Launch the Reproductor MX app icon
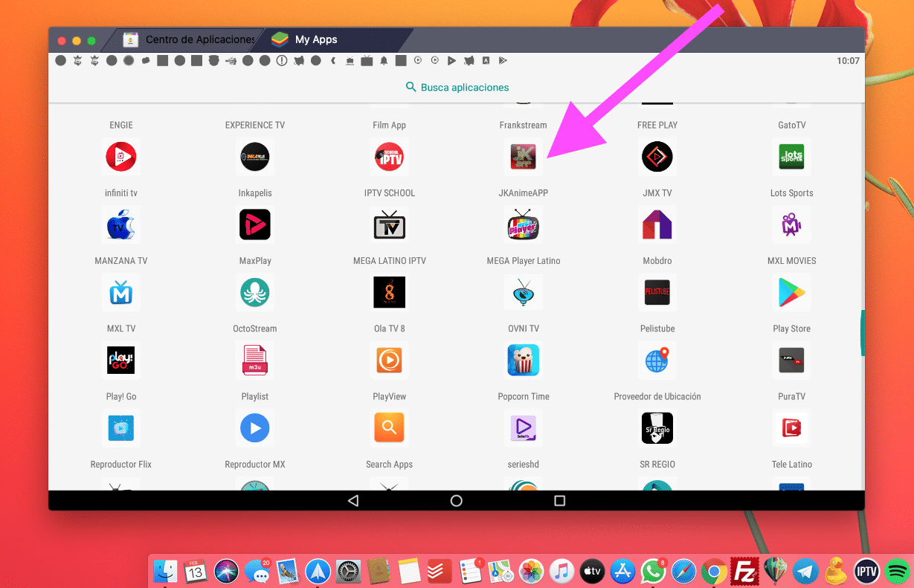914x588 pixels. tap(255, 427)
